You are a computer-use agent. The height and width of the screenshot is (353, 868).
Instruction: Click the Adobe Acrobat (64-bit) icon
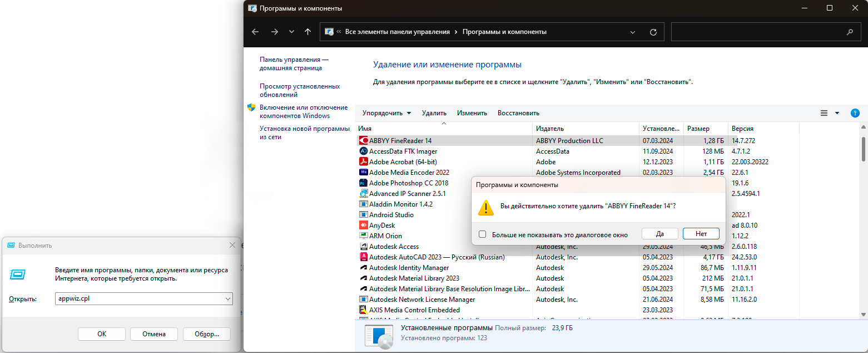click(x=364, y=162)
